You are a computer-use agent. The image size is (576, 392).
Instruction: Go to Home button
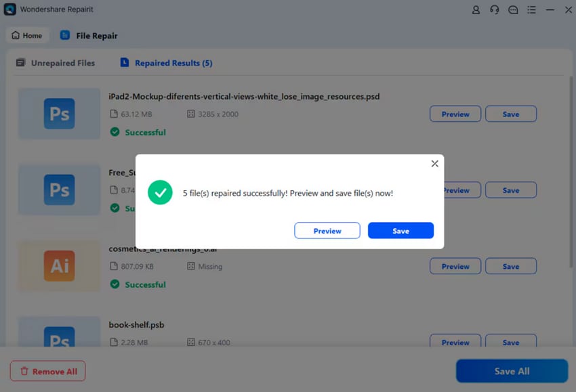click(27, 36)
